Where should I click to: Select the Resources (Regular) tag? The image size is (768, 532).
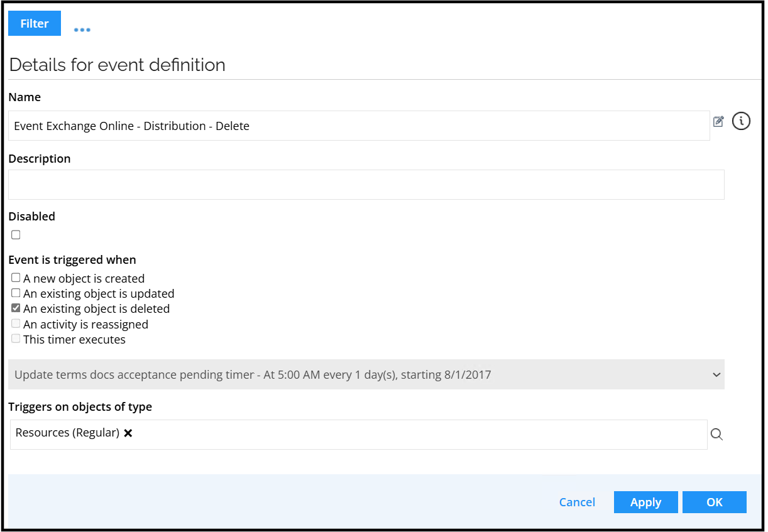[x=67, y=433]
